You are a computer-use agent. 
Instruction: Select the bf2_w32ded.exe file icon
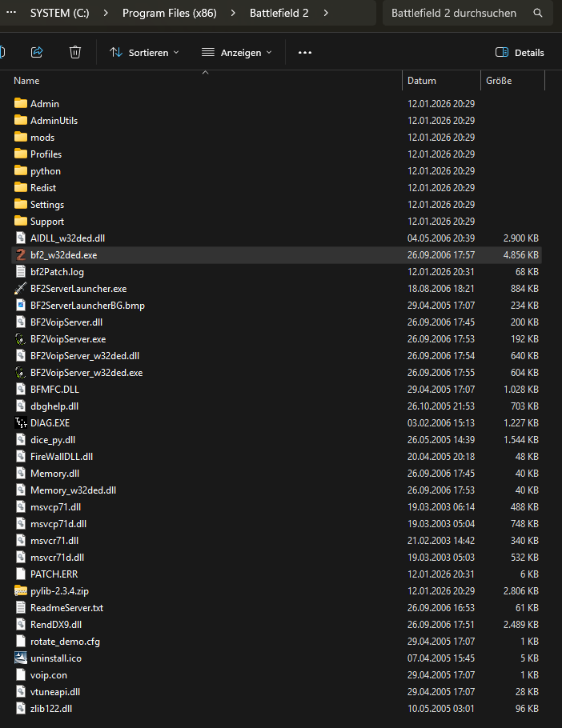click(21, 254)
